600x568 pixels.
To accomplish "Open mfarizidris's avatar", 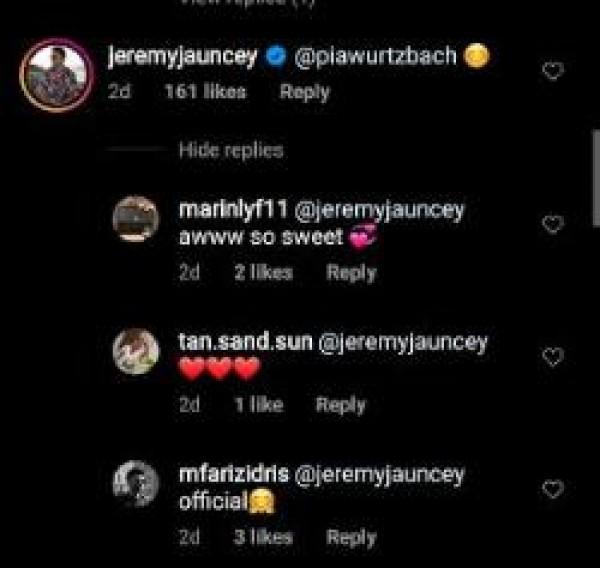I will pos(135,485).
